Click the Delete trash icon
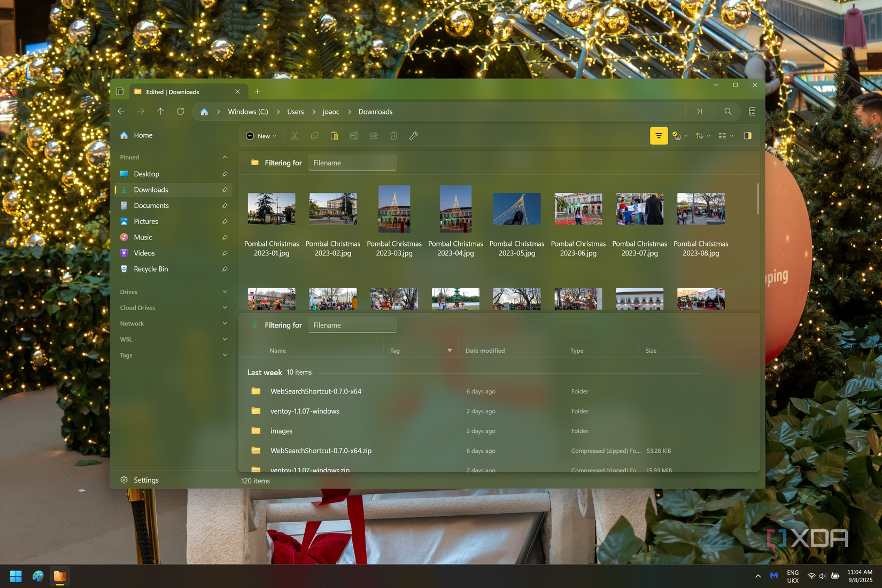882x588 pixels. (394, 136)
